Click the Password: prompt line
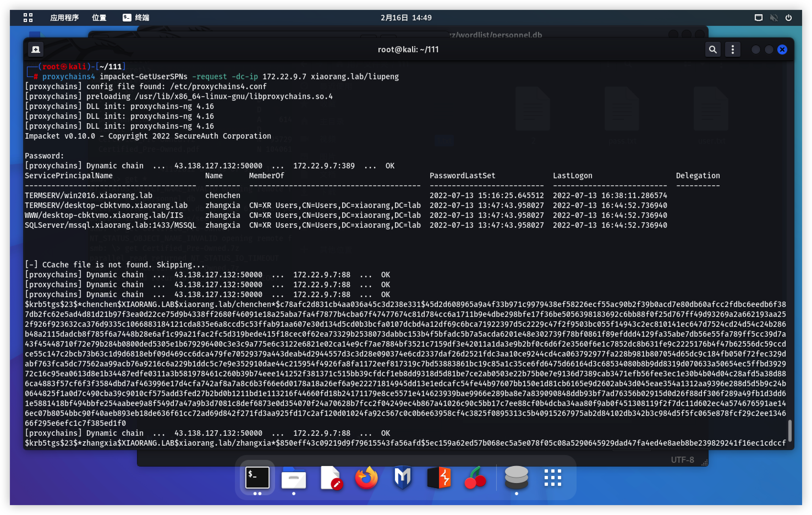This screenshot has width=812, height=515. 44,156
